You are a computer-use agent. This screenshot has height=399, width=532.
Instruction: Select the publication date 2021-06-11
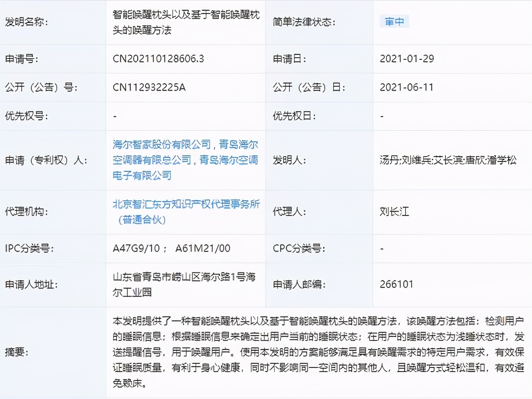(407, 87)
